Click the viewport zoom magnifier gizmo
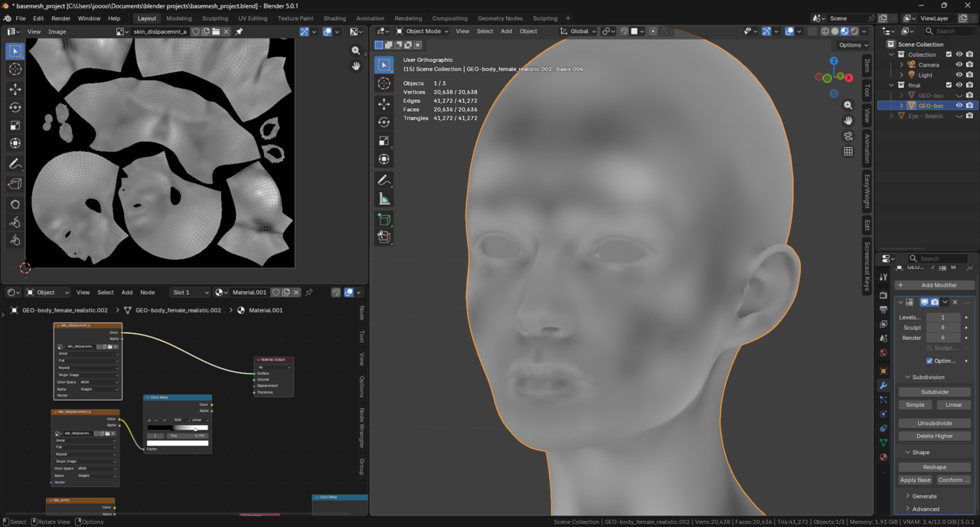Viewport: 980px width, 527px height. click(848, 105)
